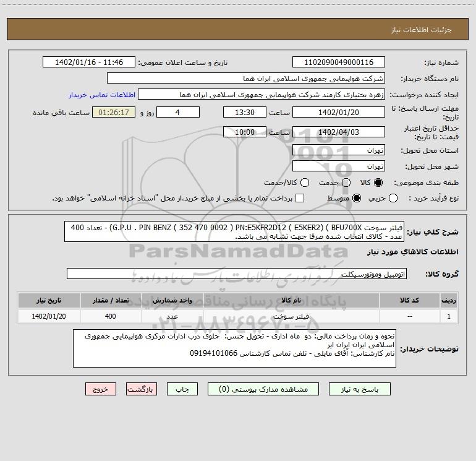Click the response deadline date field 1402/01/20

pyautogui.click(x=338, y=112)
